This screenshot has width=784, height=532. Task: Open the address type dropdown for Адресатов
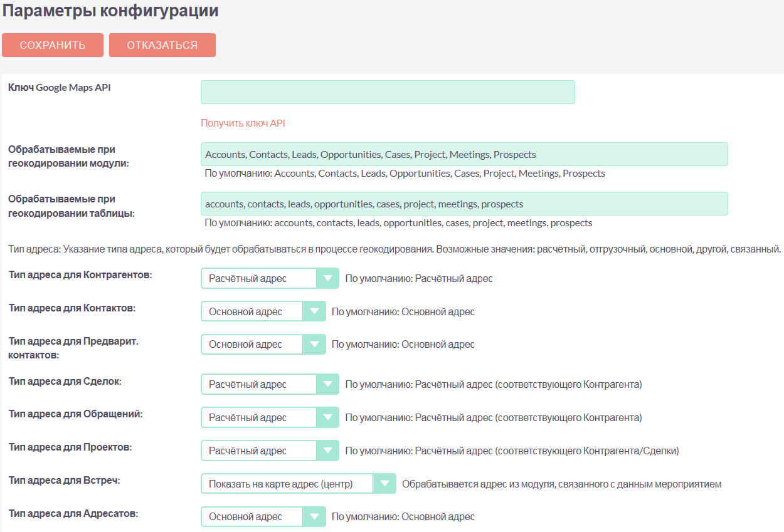coord(263,517)
